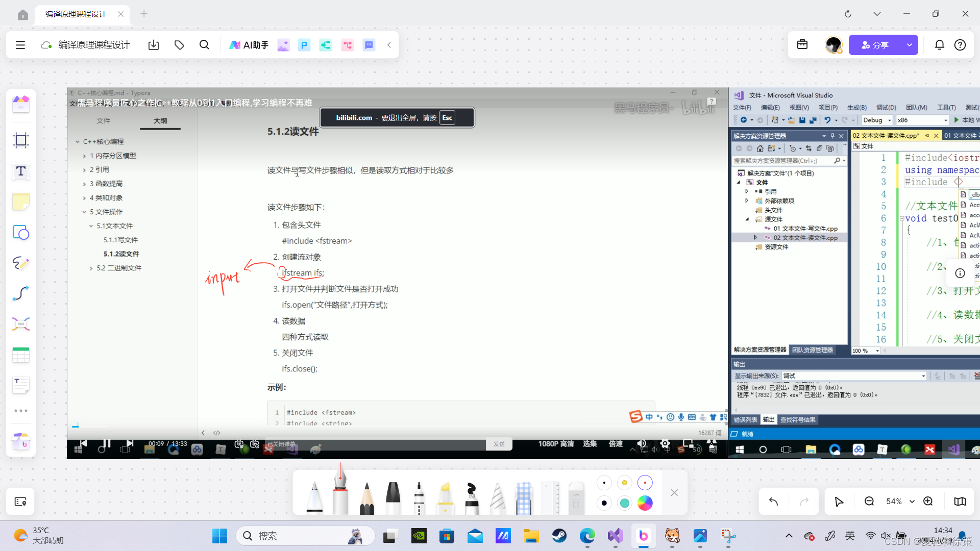Viewport: 980px width, 551px height.
Task: Switch to 编译原理课程设计 tab
Action: pos(76,14)
